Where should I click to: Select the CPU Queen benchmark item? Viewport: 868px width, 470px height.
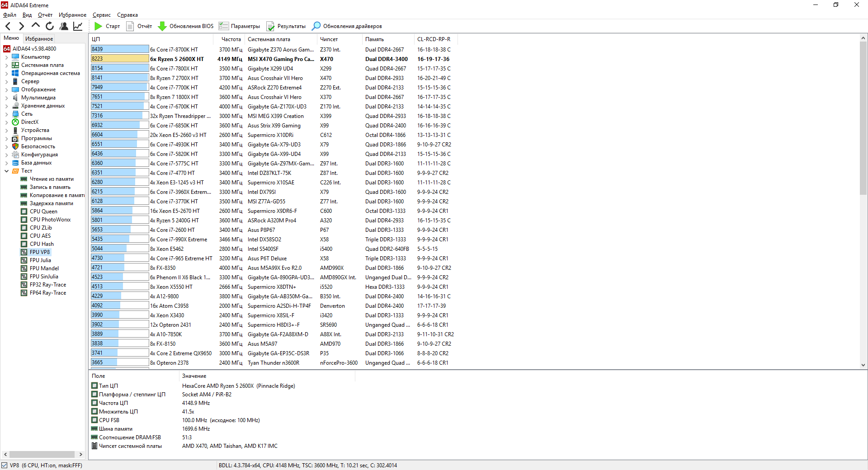pos(43,211)
